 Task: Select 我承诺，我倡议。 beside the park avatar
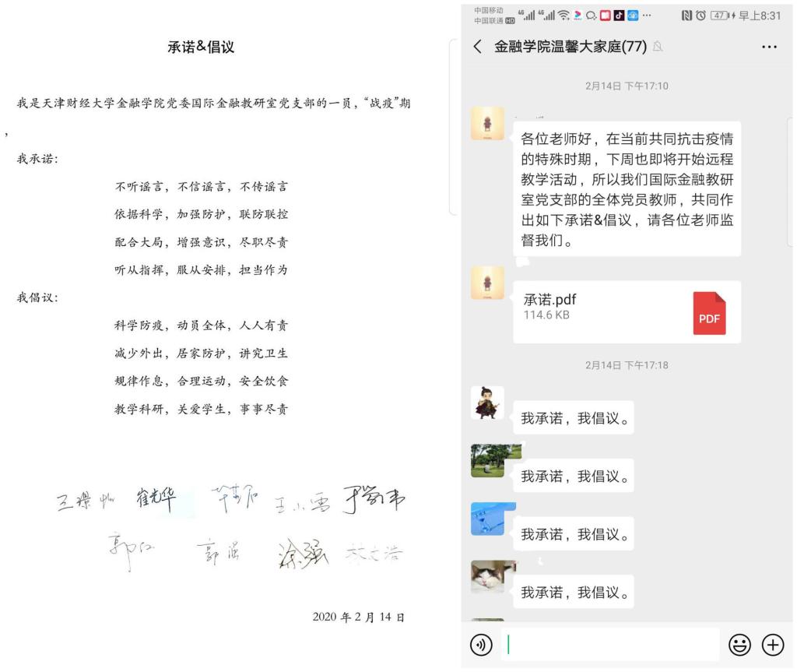pos(574,476)
